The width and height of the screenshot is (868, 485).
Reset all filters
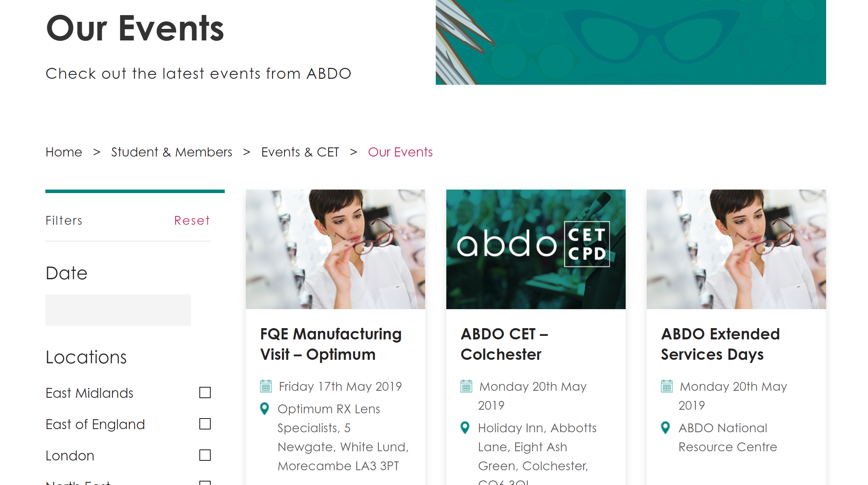pos(192,221)
